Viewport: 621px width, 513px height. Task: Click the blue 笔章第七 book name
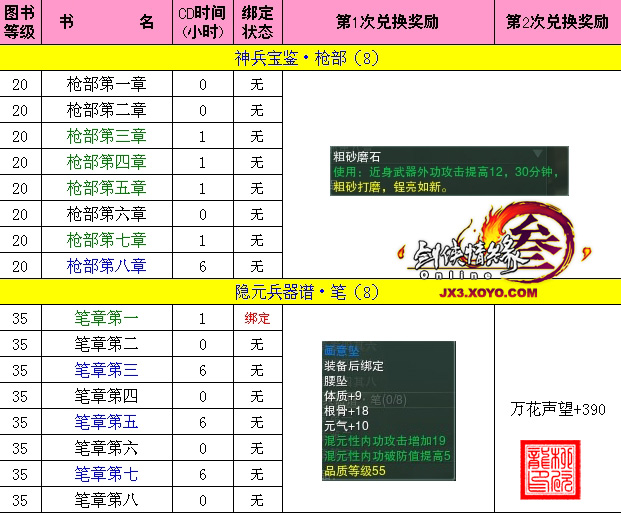[106, 474]
